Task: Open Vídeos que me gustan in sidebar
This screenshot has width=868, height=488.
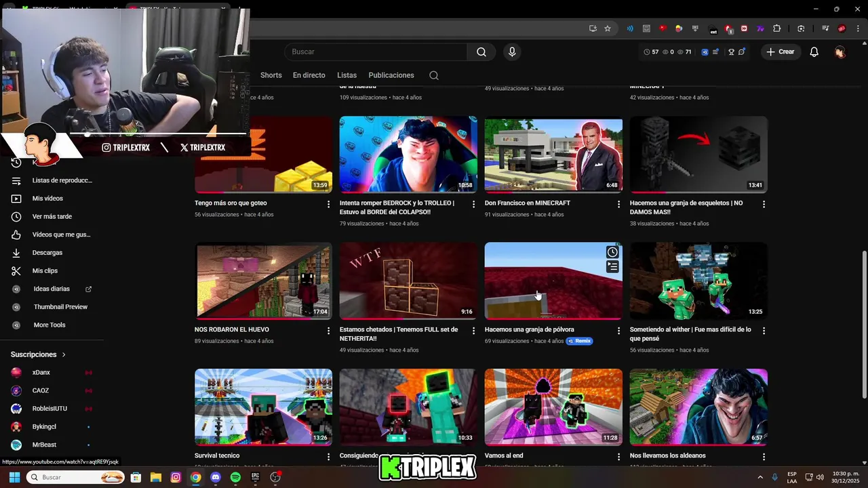Action: pyautogui.click(x=52, y=235)
